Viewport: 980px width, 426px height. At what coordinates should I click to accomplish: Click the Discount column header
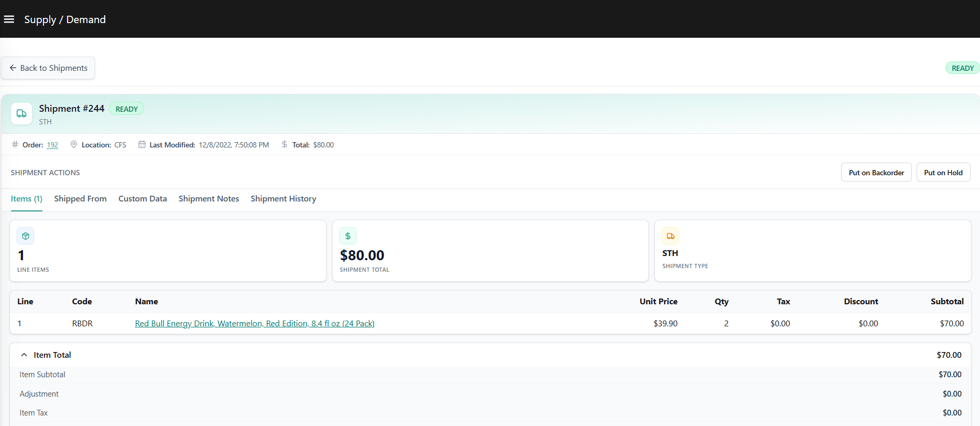point(861,302)
